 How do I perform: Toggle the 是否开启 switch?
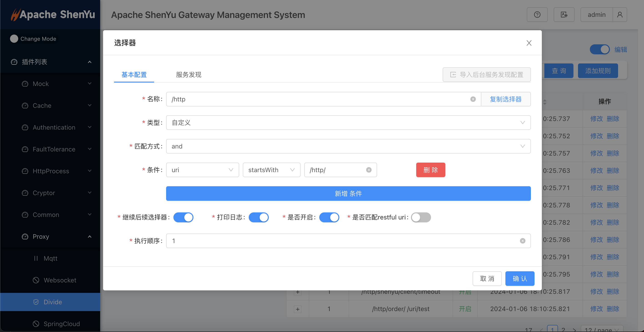coord(330,217)
